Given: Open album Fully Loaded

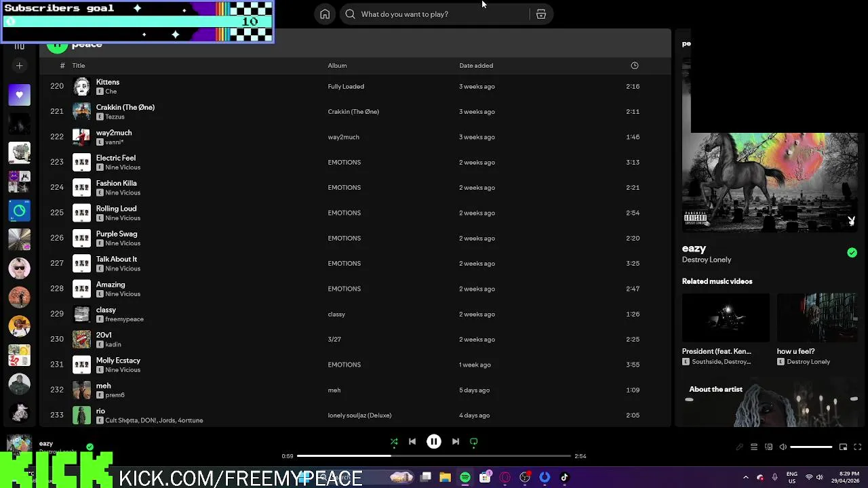Looking at the screenshot, I should 346,87.
